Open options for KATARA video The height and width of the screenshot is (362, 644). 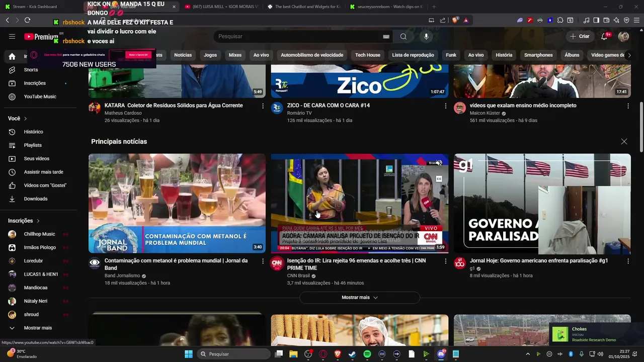point(263,106)
